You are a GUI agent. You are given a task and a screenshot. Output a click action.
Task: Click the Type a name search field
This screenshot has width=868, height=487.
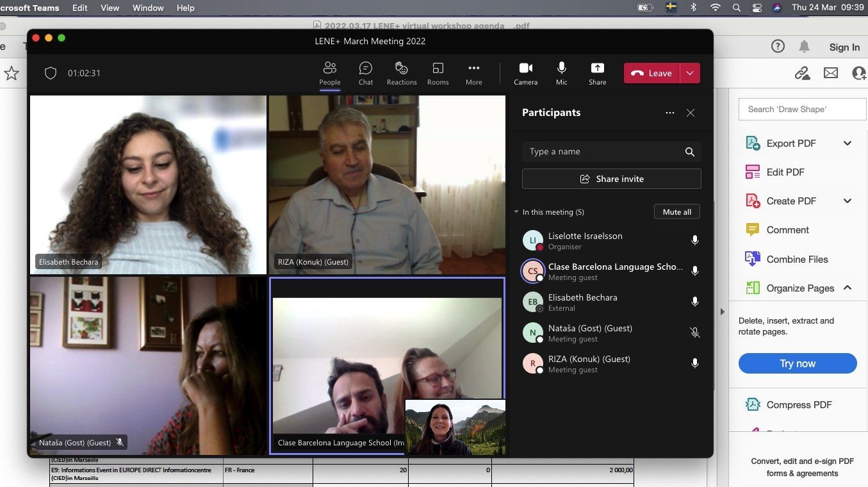pyautogui.click(x=602, y=152)
